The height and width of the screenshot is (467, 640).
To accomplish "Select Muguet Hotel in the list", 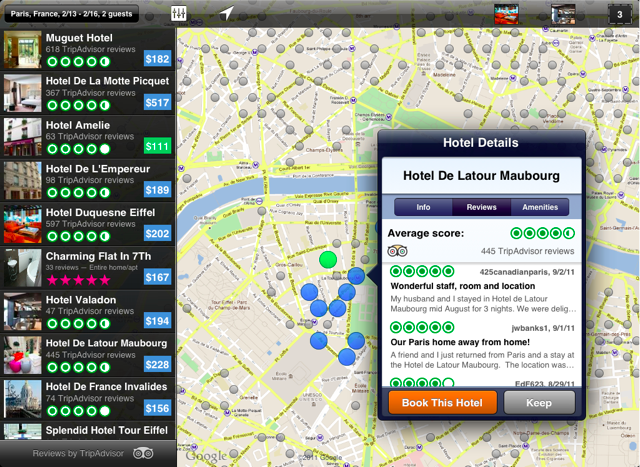I will coord(88,49).
